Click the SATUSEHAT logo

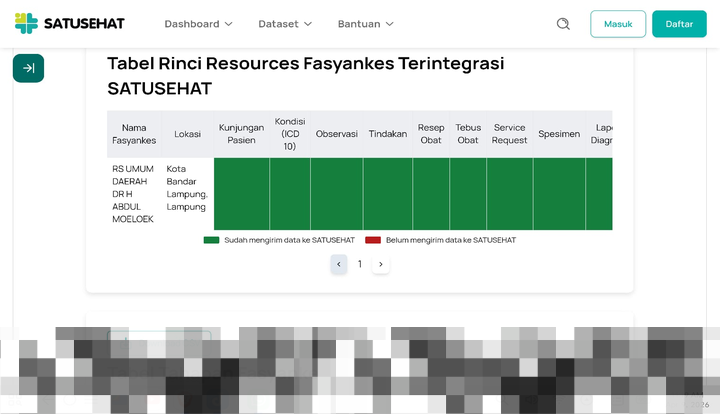pos(70,24)
